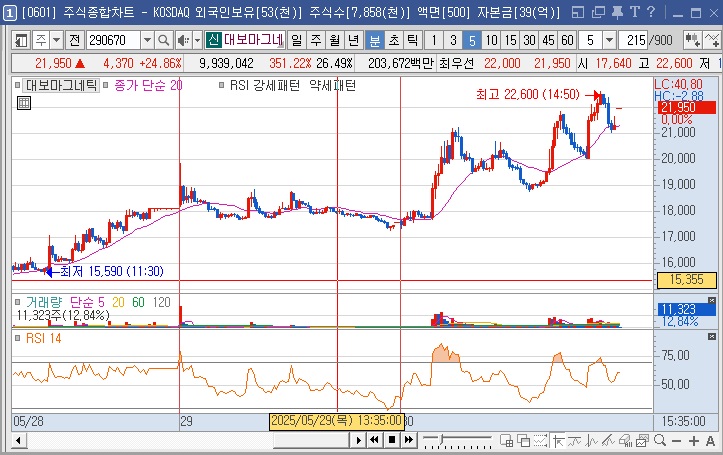The image size is (723, 455).
Task: Click the speaker sound alert icon
Action: point(184,41)
